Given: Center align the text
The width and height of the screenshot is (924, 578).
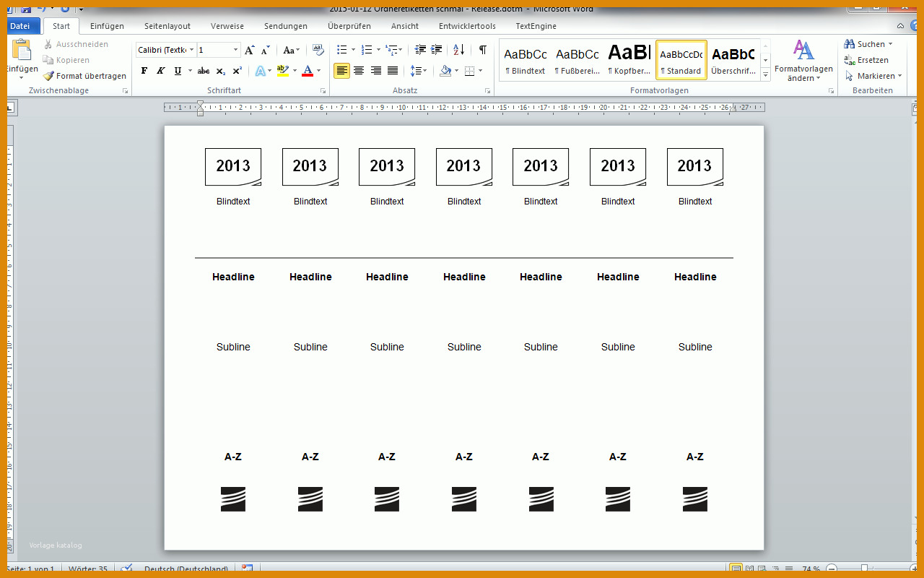Looking at the screenshot, I should tap(359, 71).
